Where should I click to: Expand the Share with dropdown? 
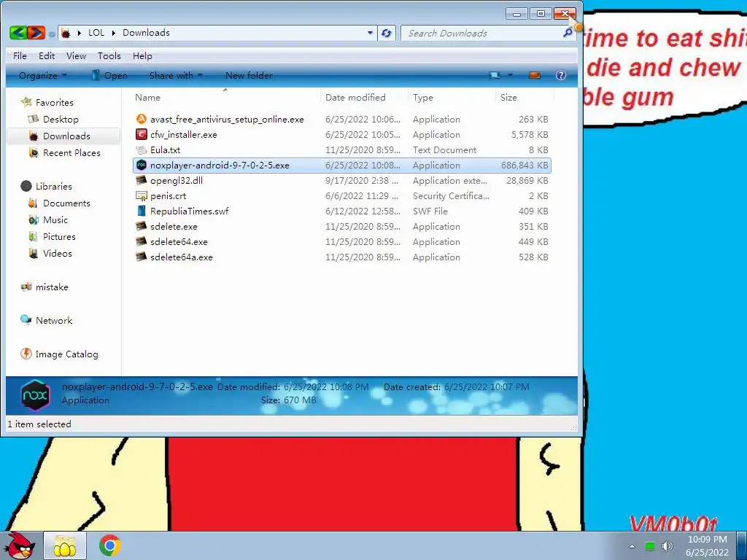pyautogui.click(x=176, y=75)
